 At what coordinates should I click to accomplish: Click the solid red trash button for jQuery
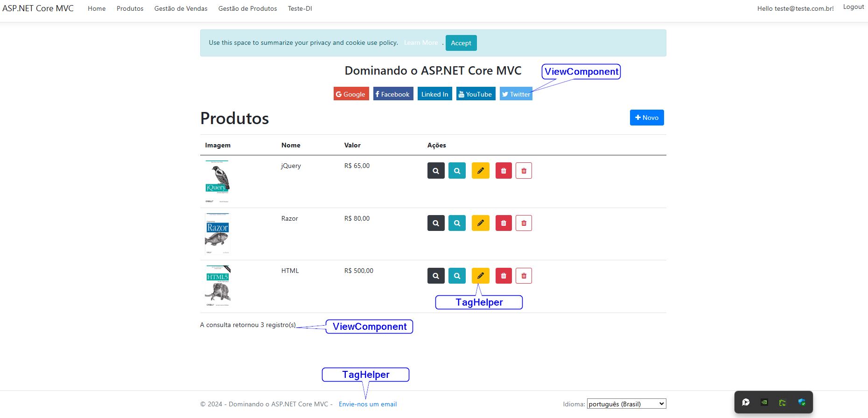pos(504,171)
